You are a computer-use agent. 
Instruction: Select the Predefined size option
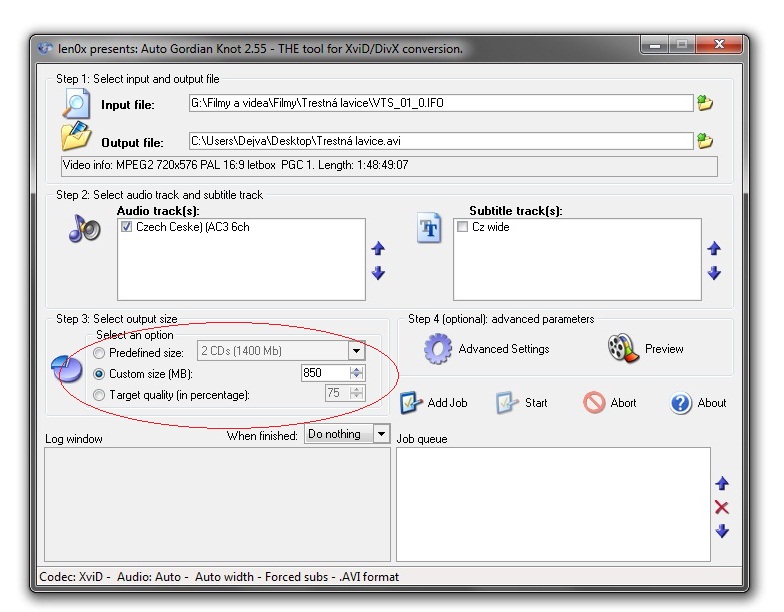click(99, 353)
